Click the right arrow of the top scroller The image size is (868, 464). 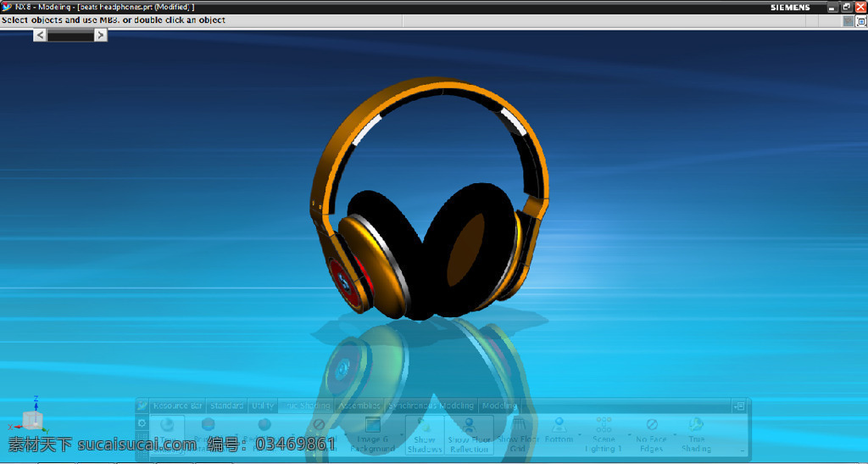[x=100, y=36]
